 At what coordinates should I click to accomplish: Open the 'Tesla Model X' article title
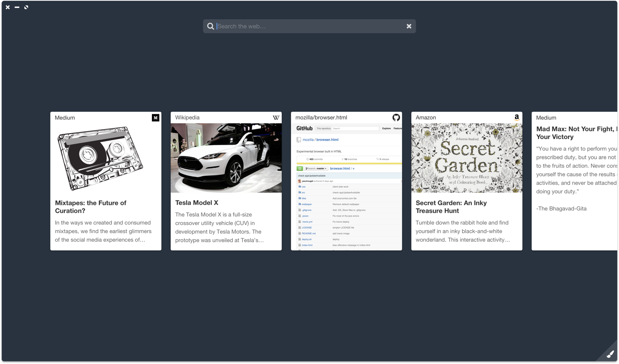coord(197,203)
